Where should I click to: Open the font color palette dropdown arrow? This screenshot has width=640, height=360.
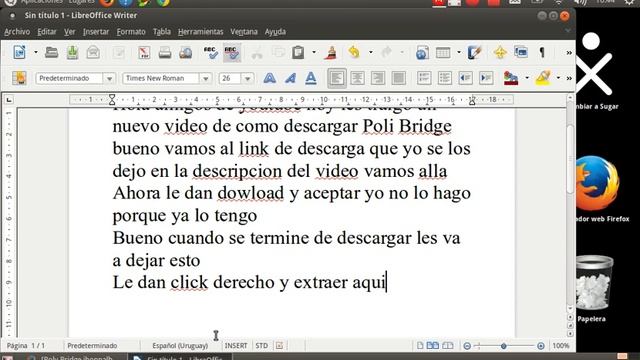click(527, 78)
